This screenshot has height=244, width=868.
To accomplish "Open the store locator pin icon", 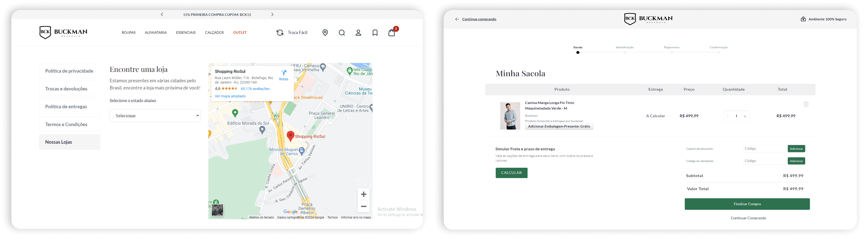I will [325, 33].
